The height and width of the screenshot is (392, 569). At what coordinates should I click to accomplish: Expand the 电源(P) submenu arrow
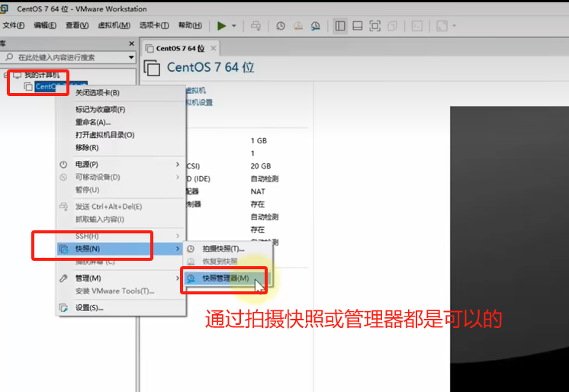(178, 165)
